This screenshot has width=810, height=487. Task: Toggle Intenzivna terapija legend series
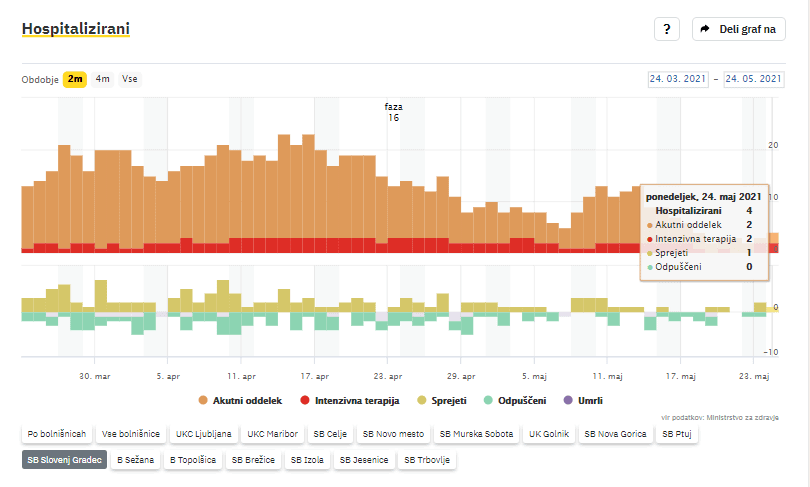[350, 400]
